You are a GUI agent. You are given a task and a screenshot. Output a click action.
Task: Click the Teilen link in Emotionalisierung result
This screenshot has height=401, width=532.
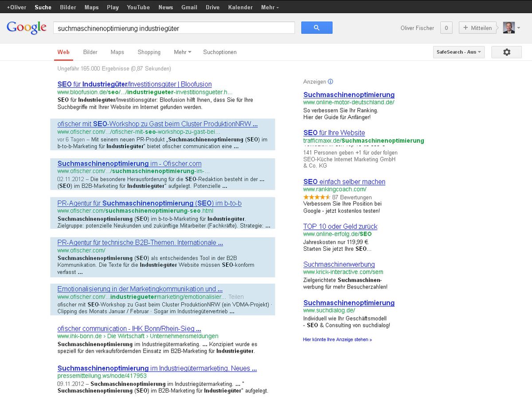point(236,297)
